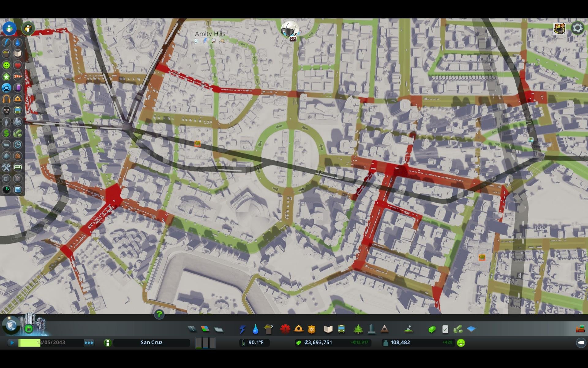Click the play/pause simulation button
The width and height of the screenshot is (588, 368).
pyautogui.click(x=12, y=343)
